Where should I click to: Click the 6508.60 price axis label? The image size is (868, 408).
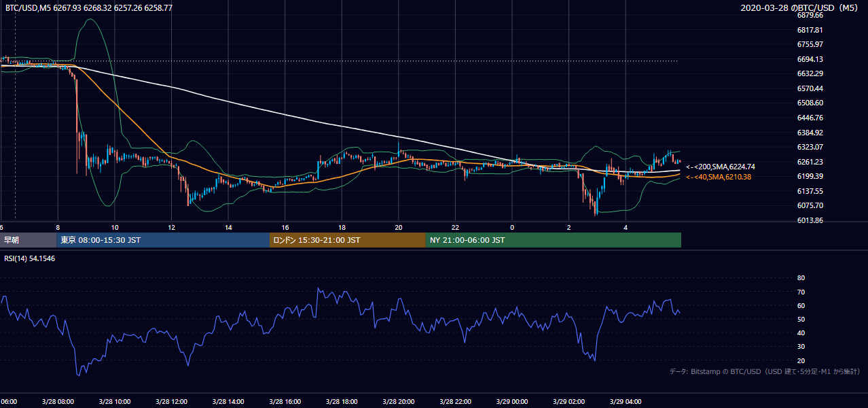click(x=810, y=103)
